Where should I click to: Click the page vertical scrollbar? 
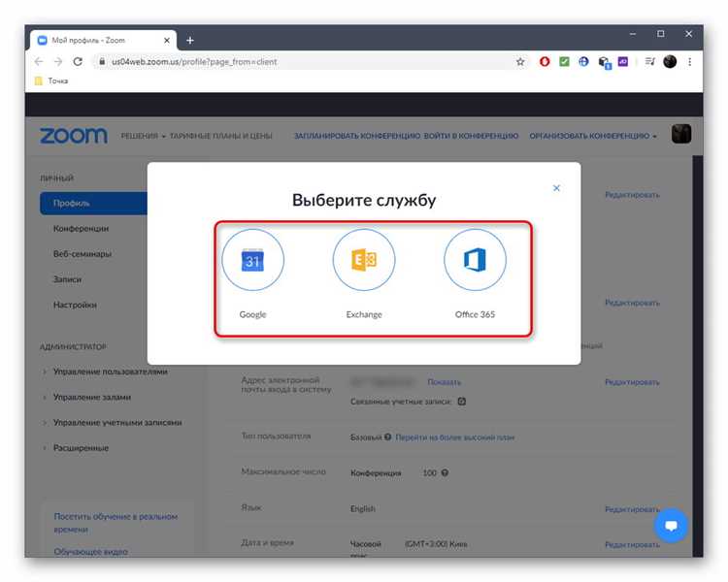[698, 355]
